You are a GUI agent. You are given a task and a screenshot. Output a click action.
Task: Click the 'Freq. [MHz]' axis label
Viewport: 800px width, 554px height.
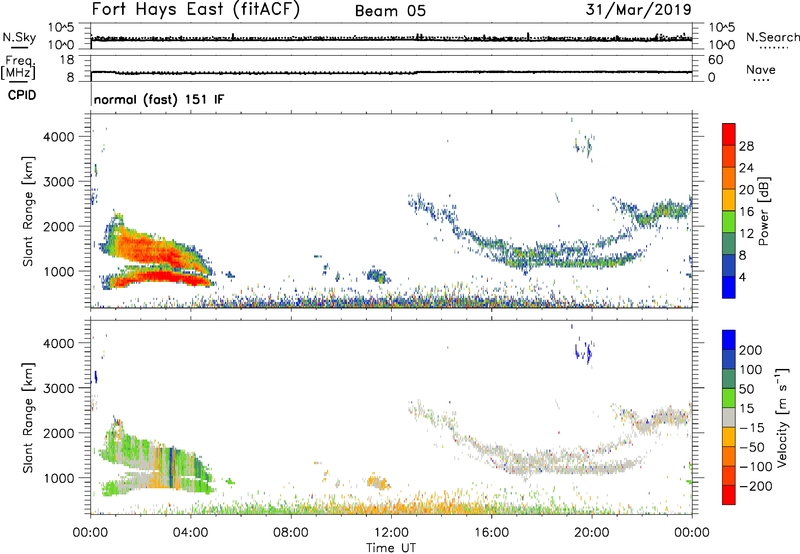point(18,68)
